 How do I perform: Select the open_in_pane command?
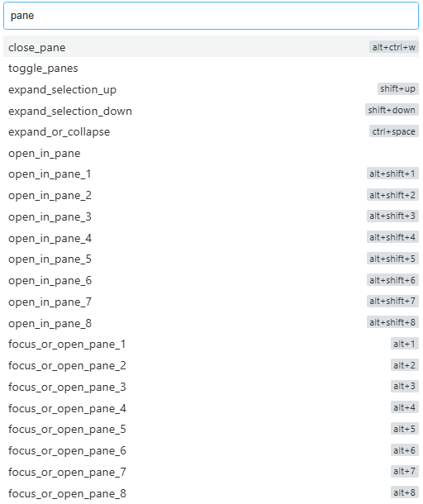tap(211, 154)
